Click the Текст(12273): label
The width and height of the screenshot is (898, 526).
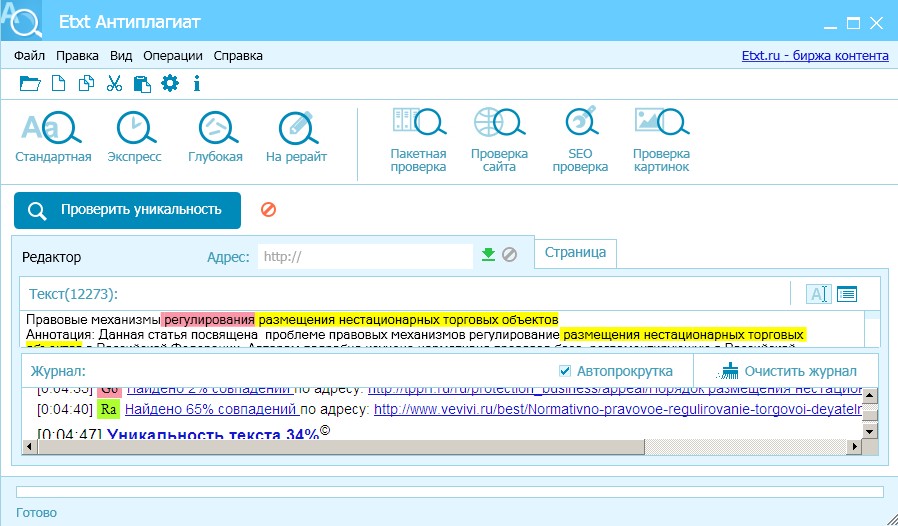point(73,294)
